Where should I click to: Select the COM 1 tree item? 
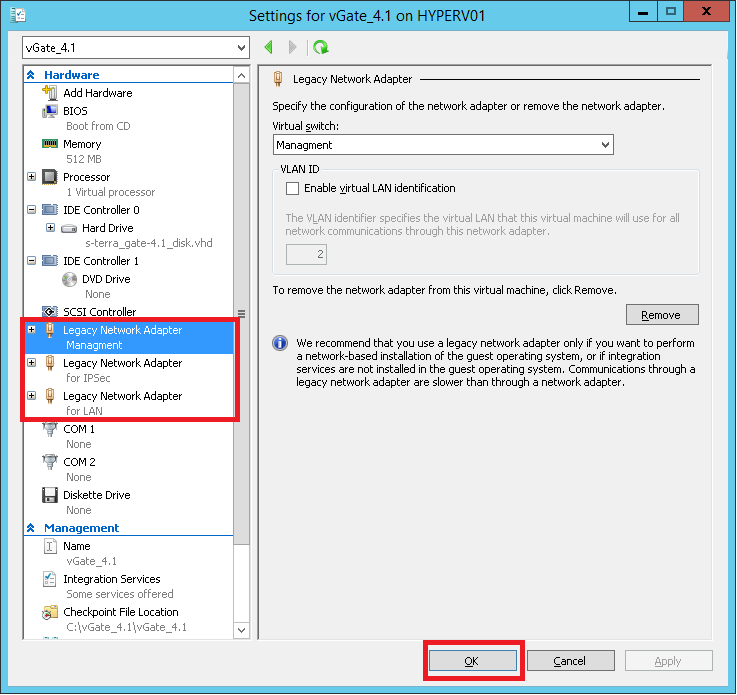[79, 429]
